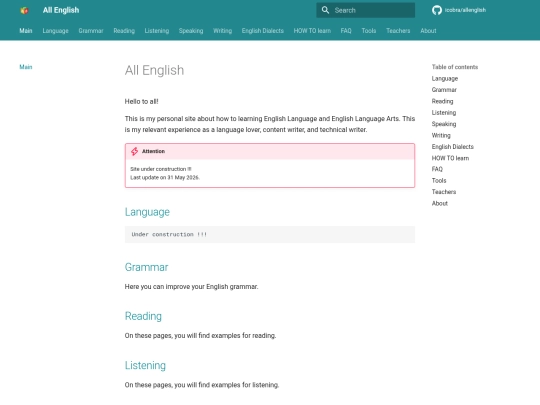Jump to Writing in the table of contents
This screenshot has height=405, width=540.
click(441, 135)
